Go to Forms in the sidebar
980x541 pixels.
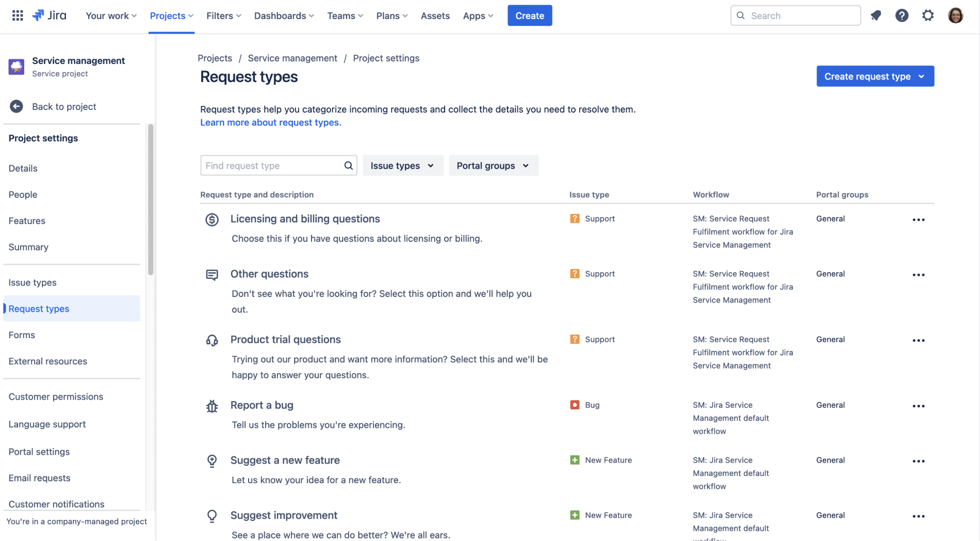coord(22,335)
